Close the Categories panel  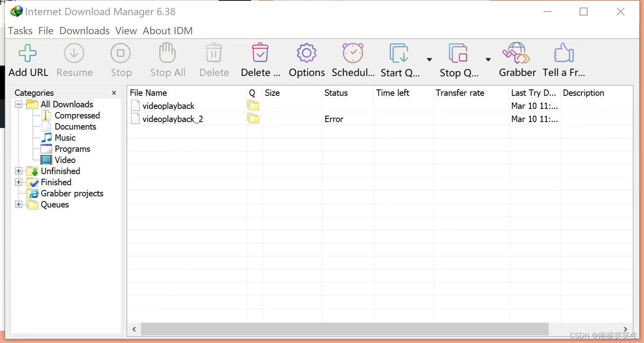click(x=114, y=93)
